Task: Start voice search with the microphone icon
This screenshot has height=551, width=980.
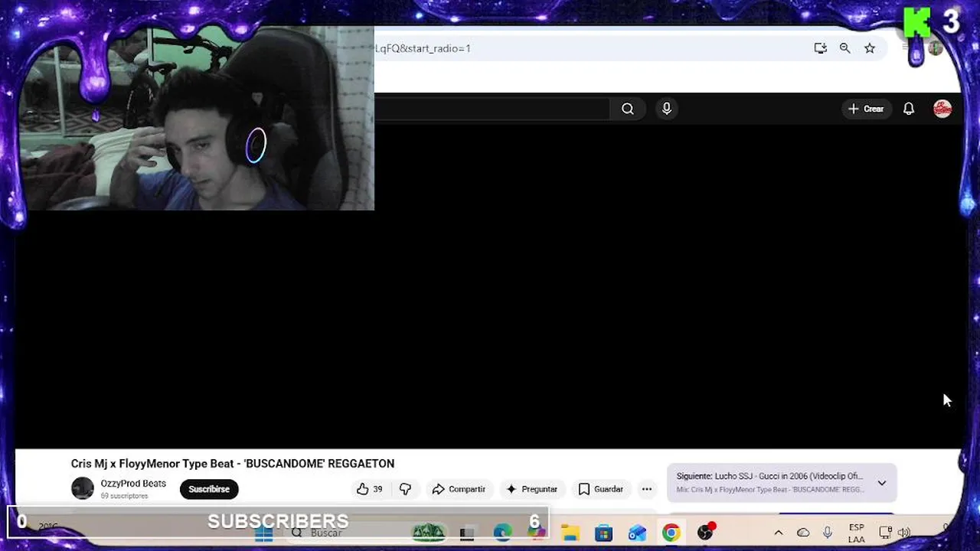Action: click(667, 109)
